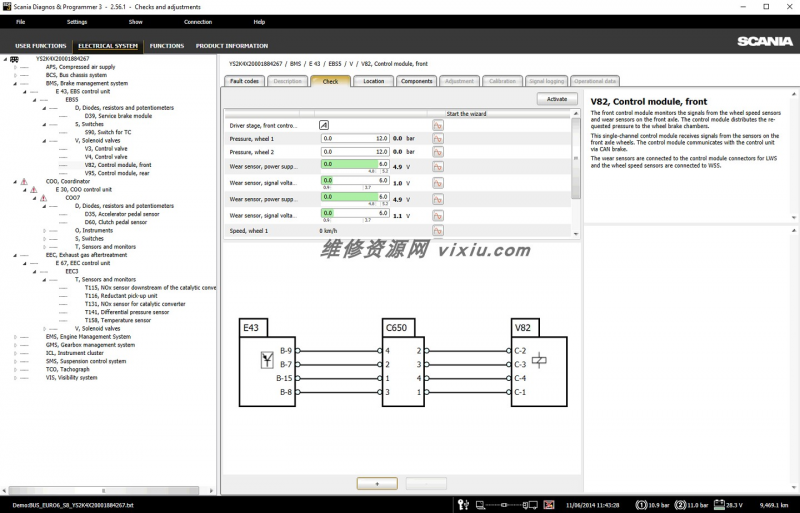Click the plus zoom button below diagram

377,483
